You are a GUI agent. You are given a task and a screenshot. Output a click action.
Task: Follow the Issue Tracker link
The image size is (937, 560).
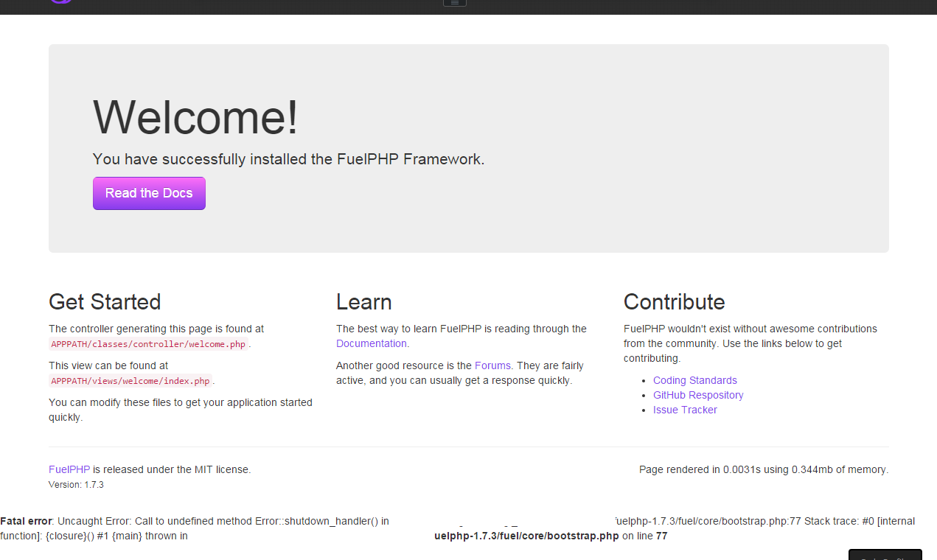click(x=685, y=410)
